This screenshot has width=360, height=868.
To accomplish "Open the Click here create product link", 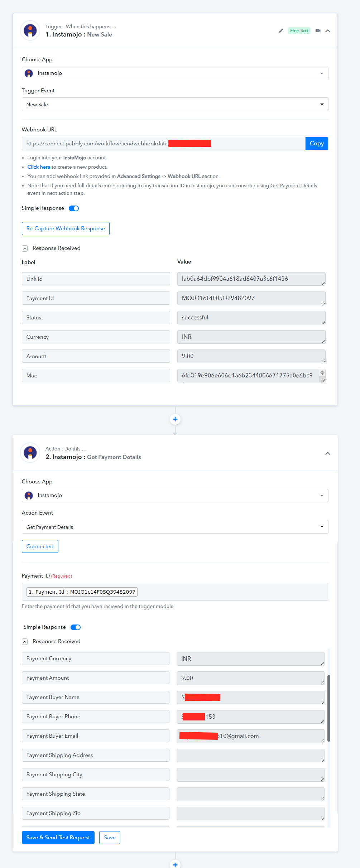I will [39, 167].
